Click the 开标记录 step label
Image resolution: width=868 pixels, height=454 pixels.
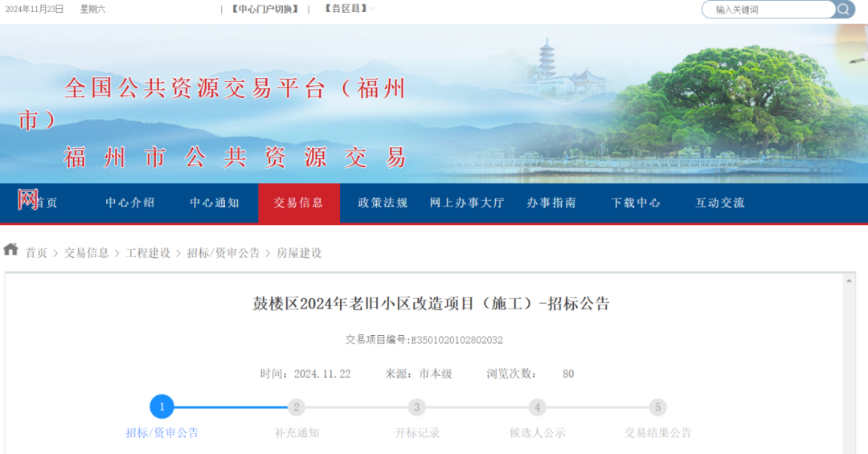417,433
